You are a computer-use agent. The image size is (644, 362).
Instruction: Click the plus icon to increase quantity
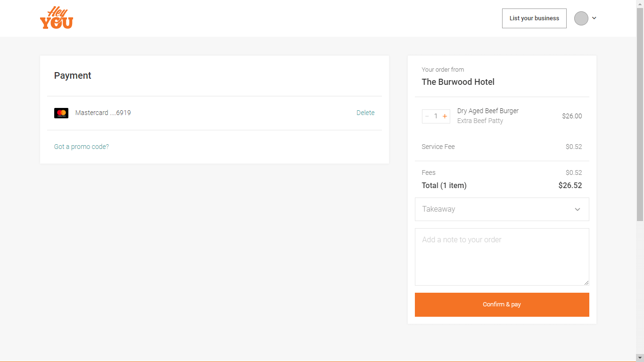click(444, 116)
